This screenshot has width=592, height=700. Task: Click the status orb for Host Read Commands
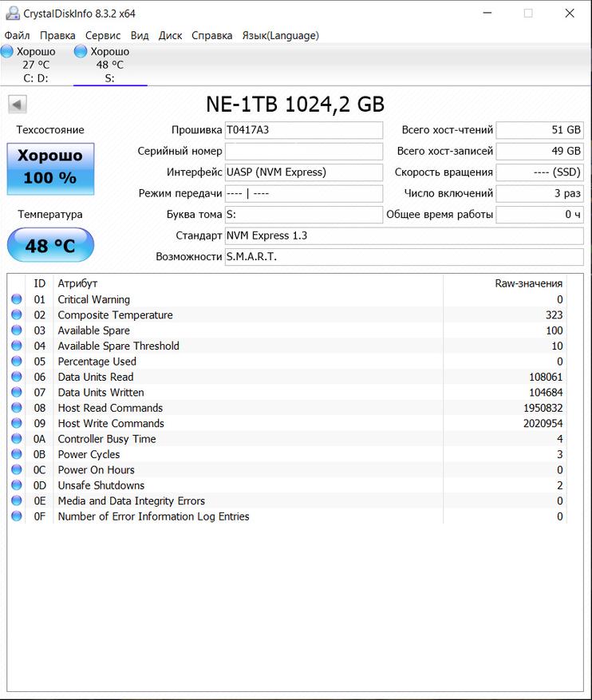click(17, 408)
